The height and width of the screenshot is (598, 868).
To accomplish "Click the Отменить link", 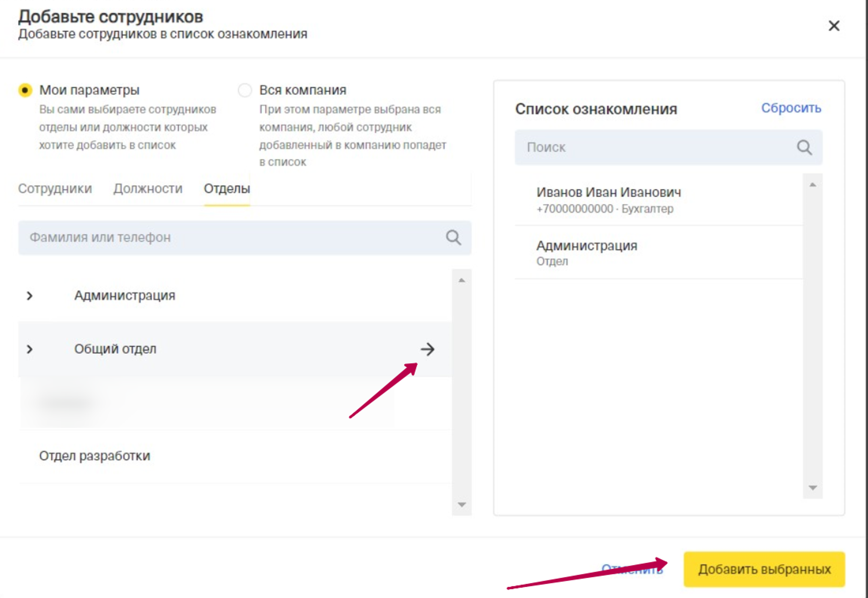I will 632,569.
